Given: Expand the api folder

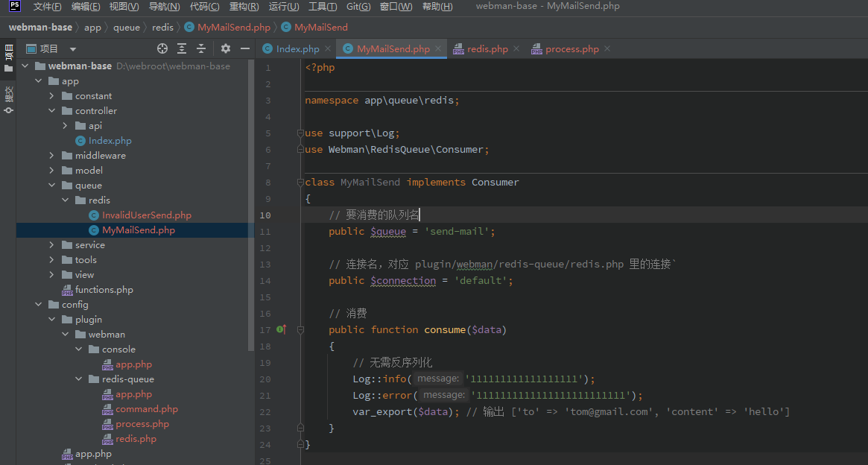Looking at the screenshot, I should (x=66, y=126).
